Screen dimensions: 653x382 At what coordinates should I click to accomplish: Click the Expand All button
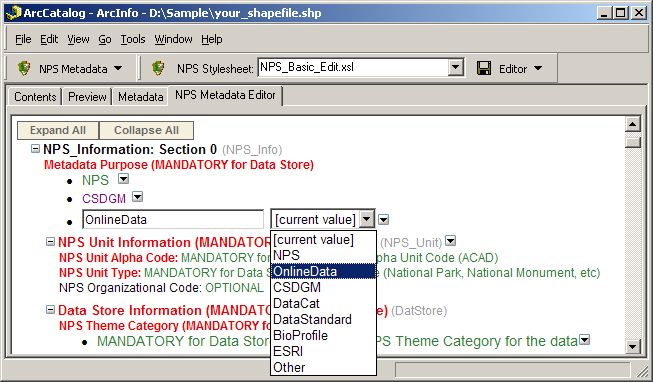[58, 130]
